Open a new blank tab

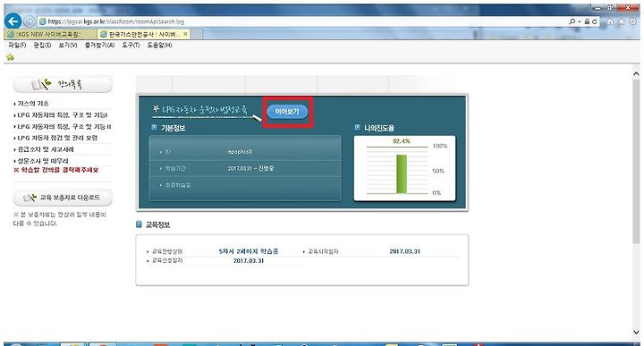[196, 34]
